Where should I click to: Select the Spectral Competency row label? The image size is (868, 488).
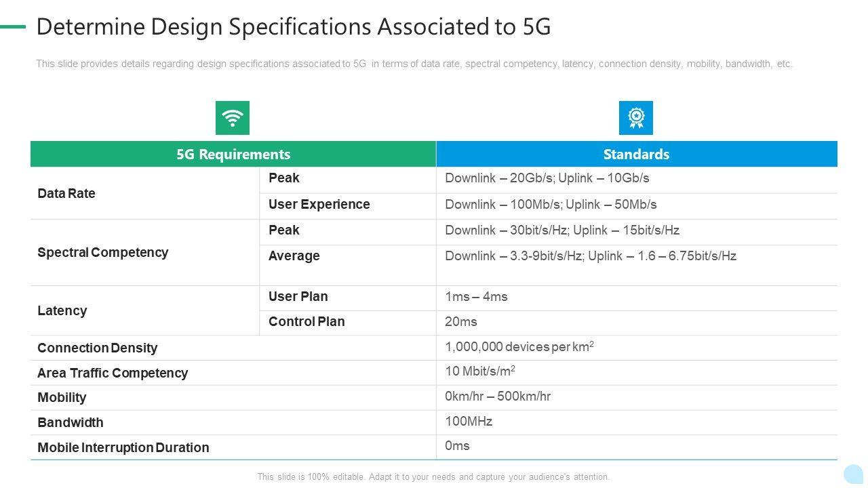click(102, 253)
